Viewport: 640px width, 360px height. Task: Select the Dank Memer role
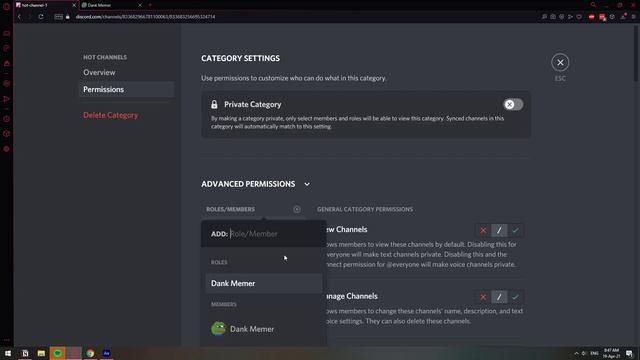coord(264,283)
